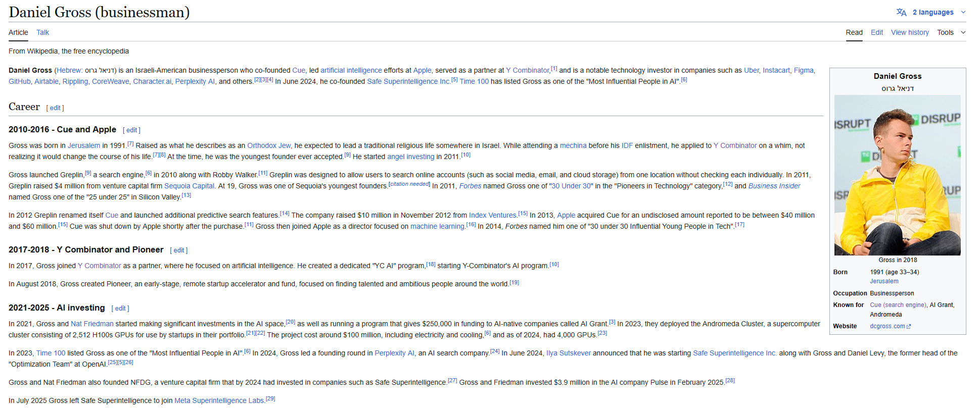Open the Index Ventures link
This screenshot has height=408, width=980.
pyautogui.click(x=493, y=215)
